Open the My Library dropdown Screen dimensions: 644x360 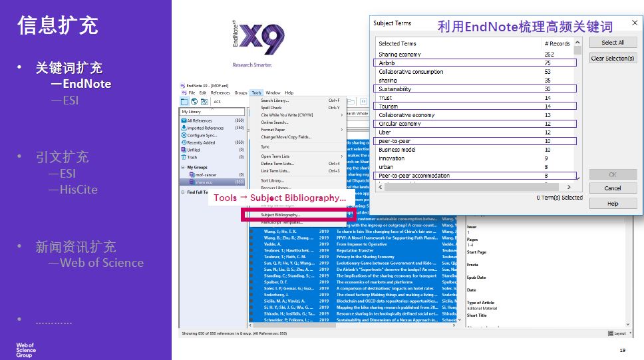coord(212,112)
